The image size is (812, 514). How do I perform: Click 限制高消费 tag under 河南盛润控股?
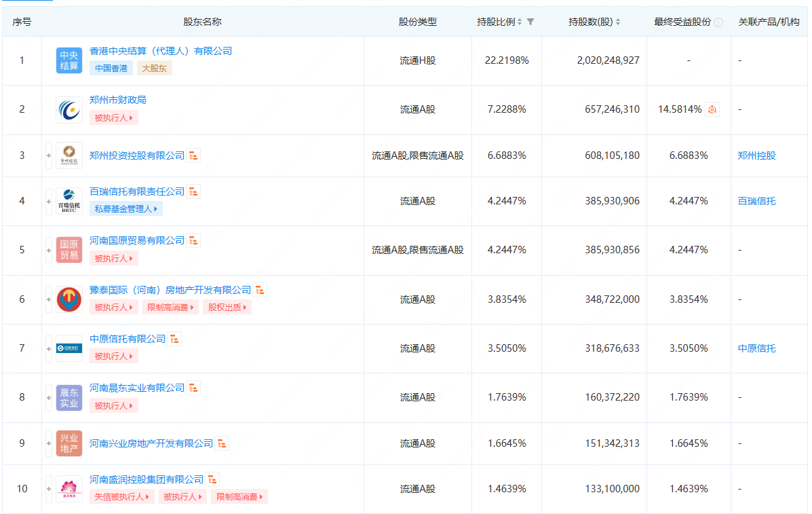click(x=239, y=497)
